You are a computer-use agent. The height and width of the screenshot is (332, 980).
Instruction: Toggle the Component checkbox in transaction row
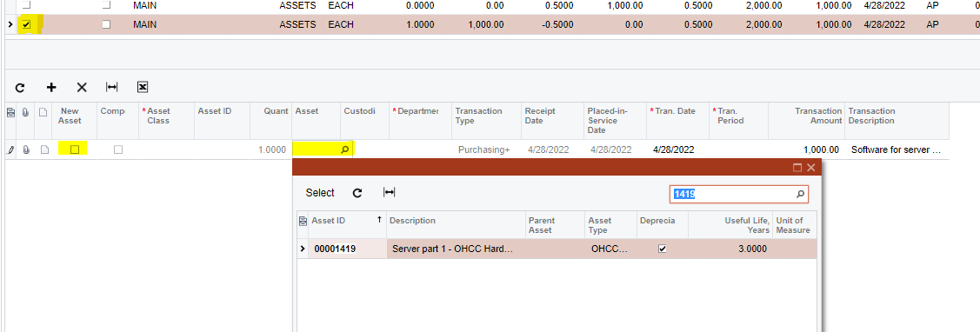[117, 149]
